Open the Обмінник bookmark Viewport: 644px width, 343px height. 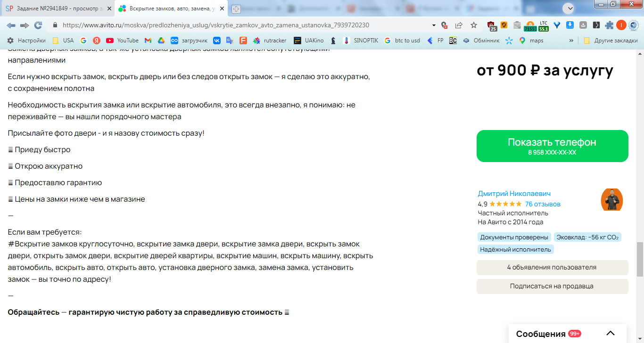[x=481, y=41]
